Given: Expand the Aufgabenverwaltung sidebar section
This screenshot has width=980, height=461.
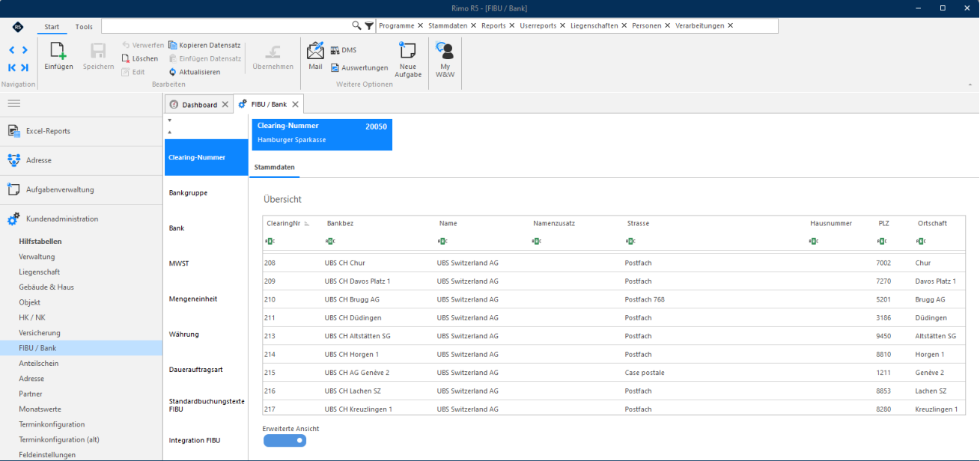Looking at the screenshot, I should tap(81, 189).
